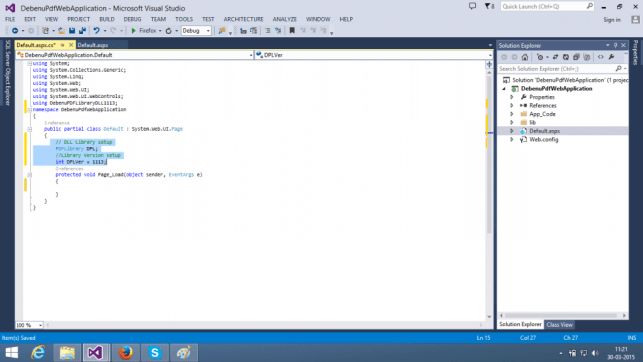643x362 pixels.
Task: Collapse the namespace DebenuPdfWebApplication code block
Action: point(30,109)
